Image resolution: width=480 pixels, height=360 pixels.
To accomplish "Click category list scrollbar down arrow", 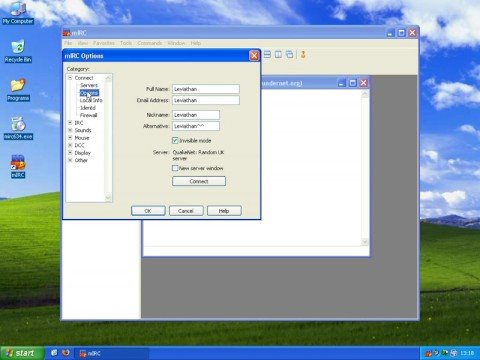I will click(x=108, y=198).
